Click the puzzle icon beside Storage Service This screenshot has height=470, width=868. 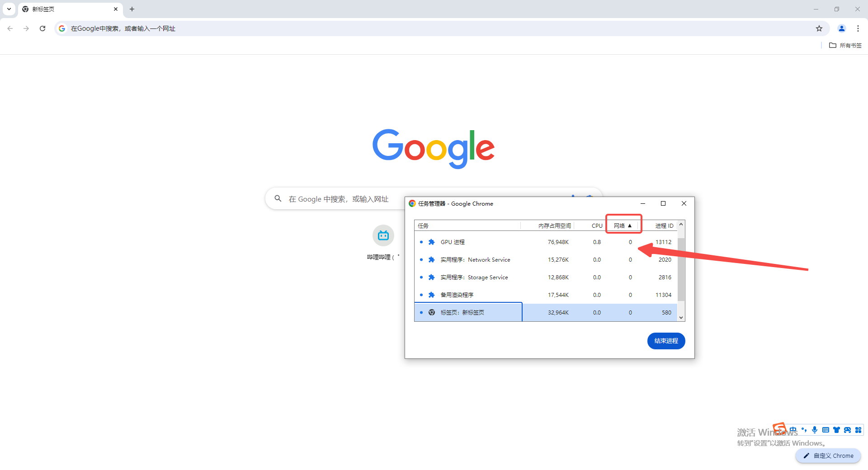click(x=432, y=277)
